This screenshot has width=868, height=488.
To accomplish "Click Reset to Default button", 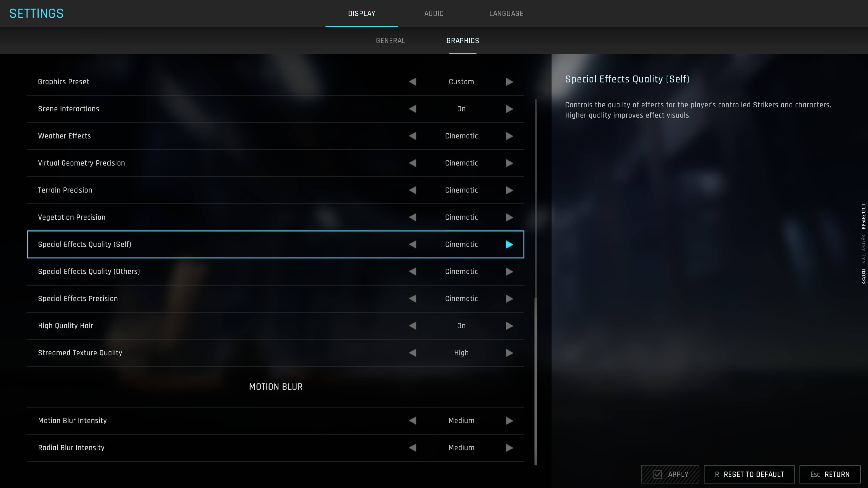I will point(749,474).
